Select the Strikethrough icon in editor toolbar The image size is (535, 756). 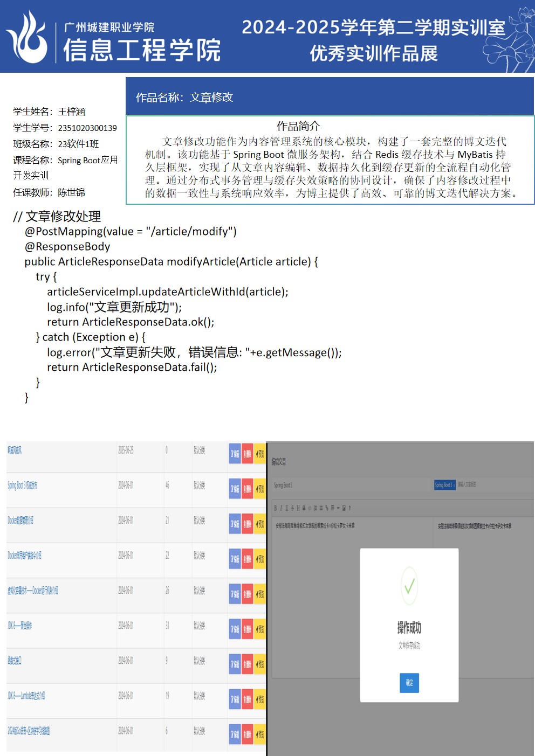(x=293, y=508)
